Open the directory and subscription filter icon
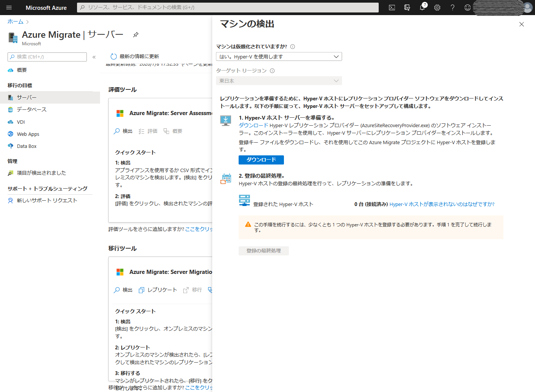The width and height of the screenshot is (535, 392). (x=407, y=8)
